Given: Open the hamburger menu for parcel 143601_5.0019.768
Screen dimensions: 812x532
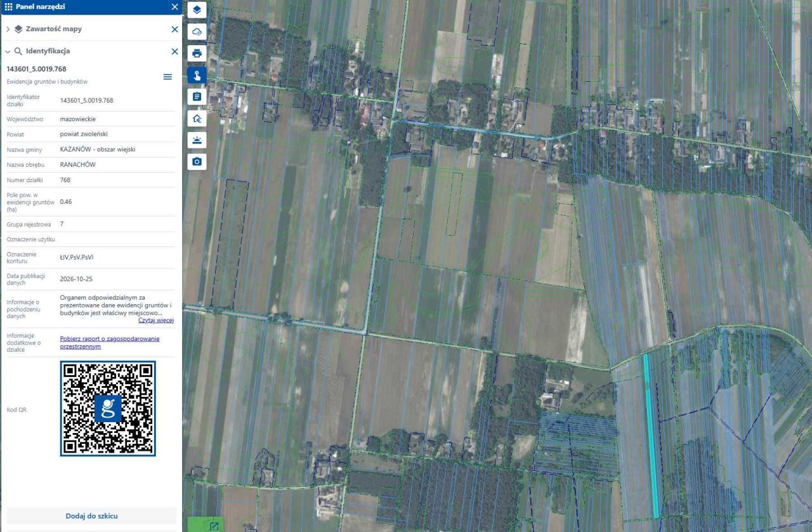Looking at the screenshot, I should (167, 77).
